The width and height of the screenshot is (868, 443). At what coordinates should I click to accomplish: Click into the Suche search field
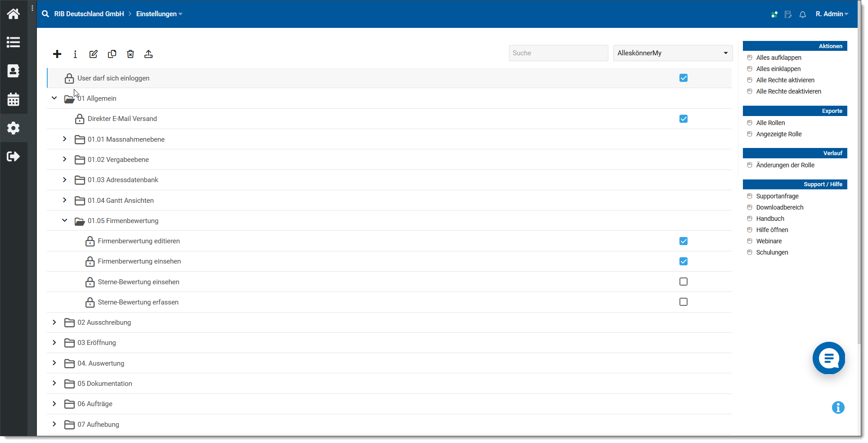pos(558,53)
